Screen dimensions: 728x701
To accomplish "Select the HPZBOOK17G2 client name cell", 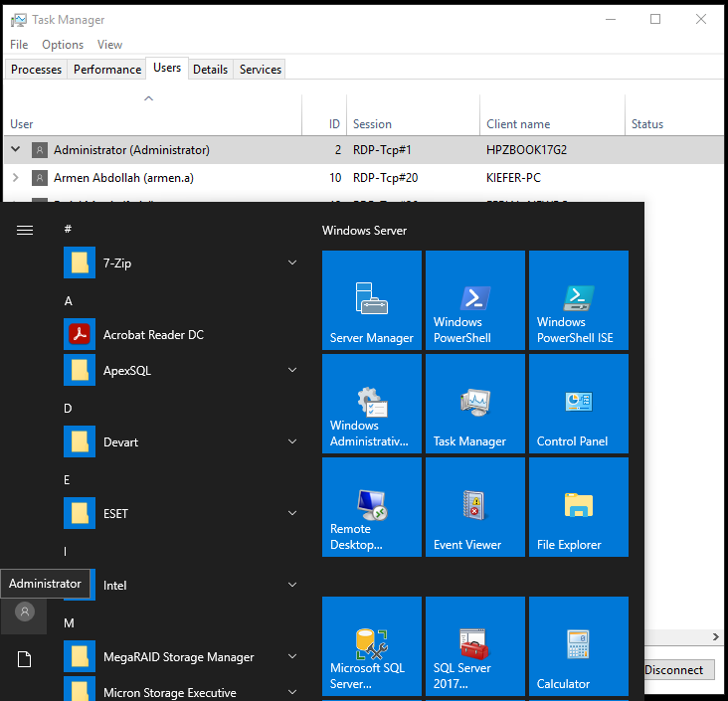I will click(x=526, y=150).
